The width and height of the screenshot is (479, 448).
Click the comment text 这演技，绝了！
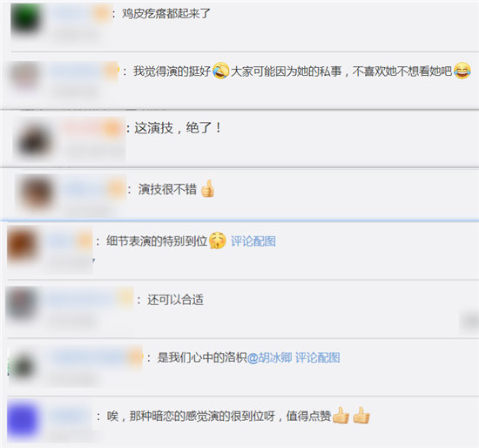(x=179, y=127)
